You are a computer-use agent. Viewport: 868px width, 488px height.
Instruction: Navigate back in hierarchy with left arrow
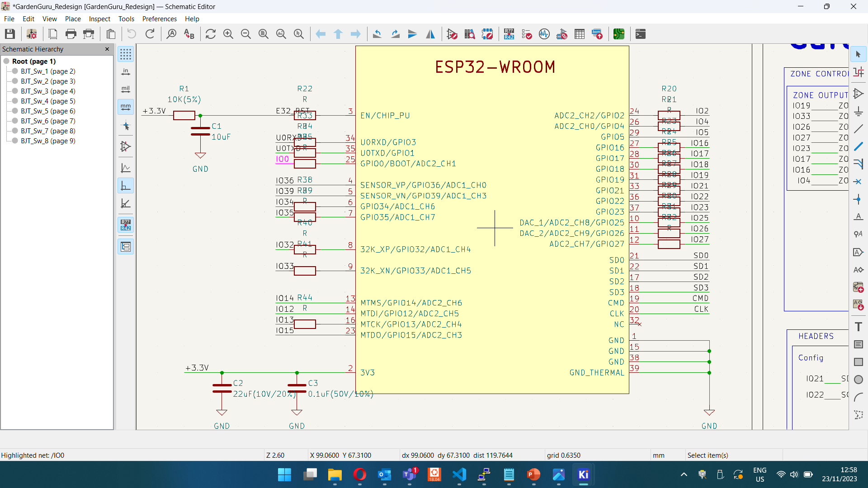click(x=321, y=34)
